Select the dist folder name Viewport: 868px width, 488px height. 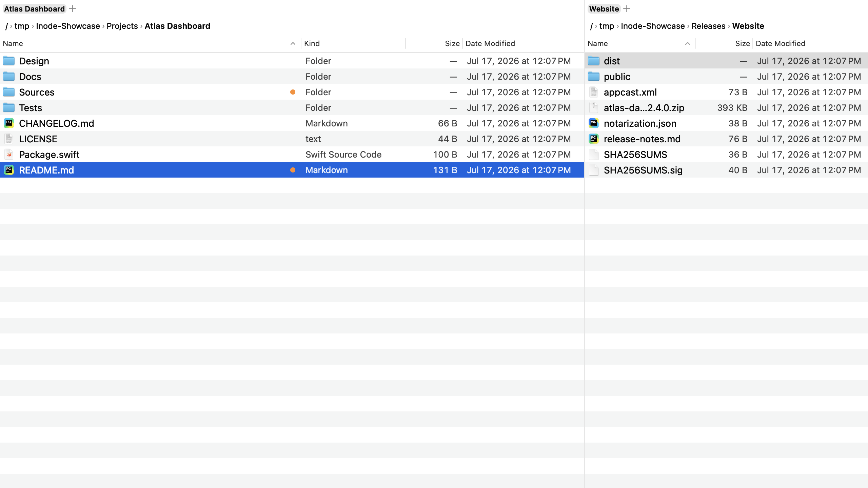point(612,61)
